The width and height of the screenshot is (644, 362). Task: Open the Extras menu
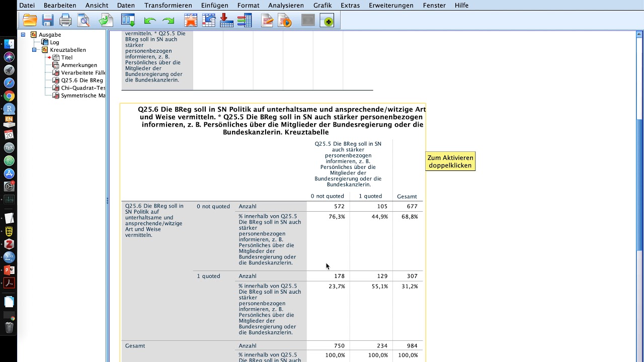pos(350,5)
